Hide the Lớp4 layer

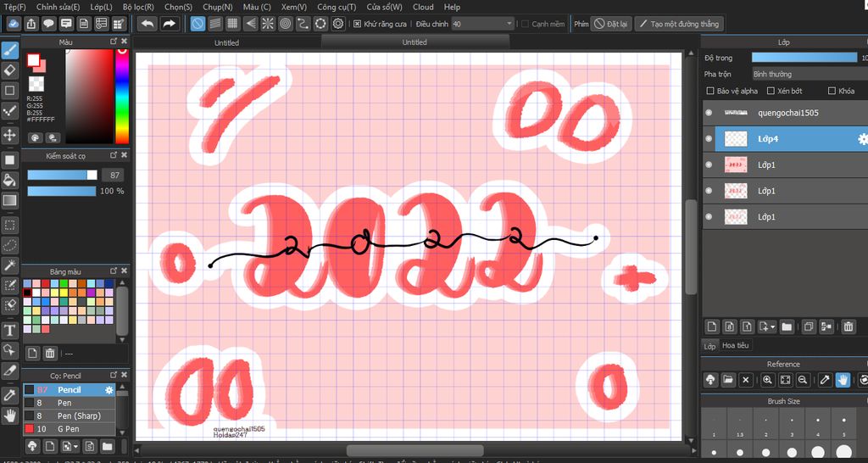pos(709,139)
